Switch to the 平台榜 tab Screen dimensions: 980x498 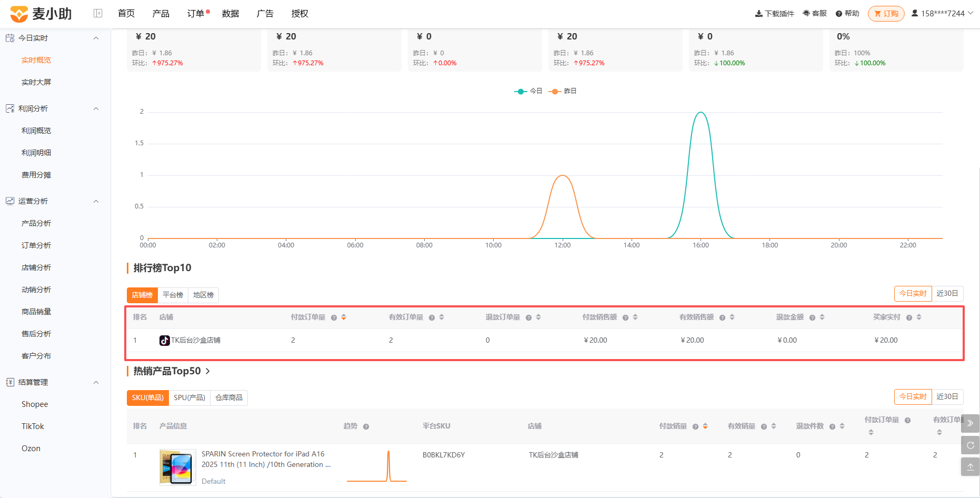tap(173, 295)
